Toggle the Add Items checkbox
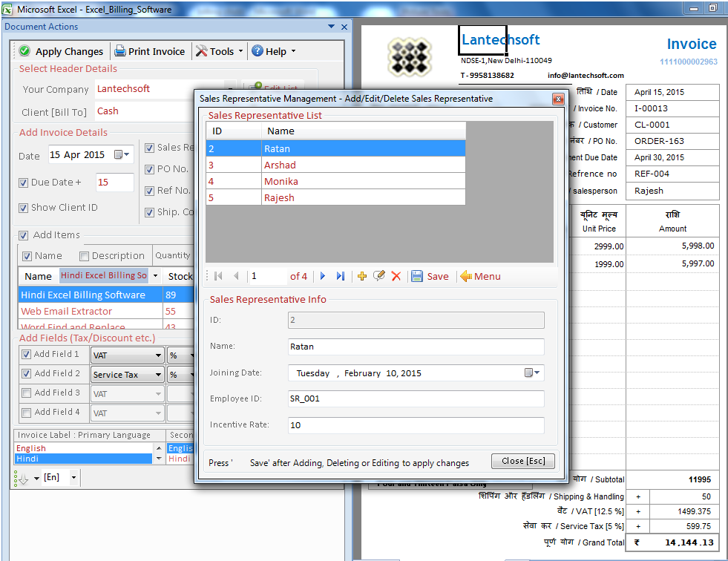 (24, 235)
